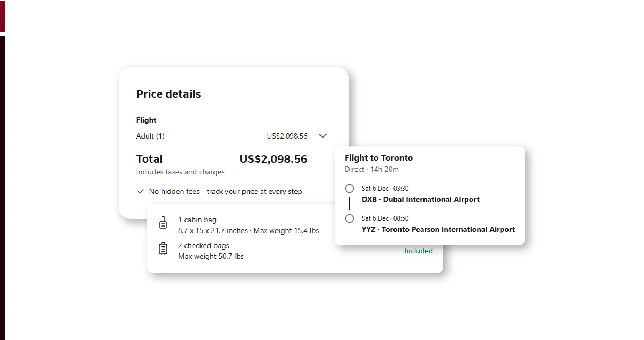Click the Sat 6 Dec 08:50 arrival time
The image size is (644, 340).
385,218
